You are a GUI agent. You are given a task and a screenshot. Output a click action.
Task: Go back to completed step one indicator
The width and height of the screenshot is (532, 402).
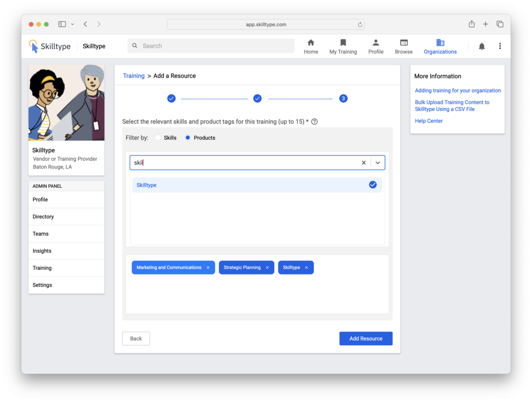pyautogui.click(x=171, y=98)
